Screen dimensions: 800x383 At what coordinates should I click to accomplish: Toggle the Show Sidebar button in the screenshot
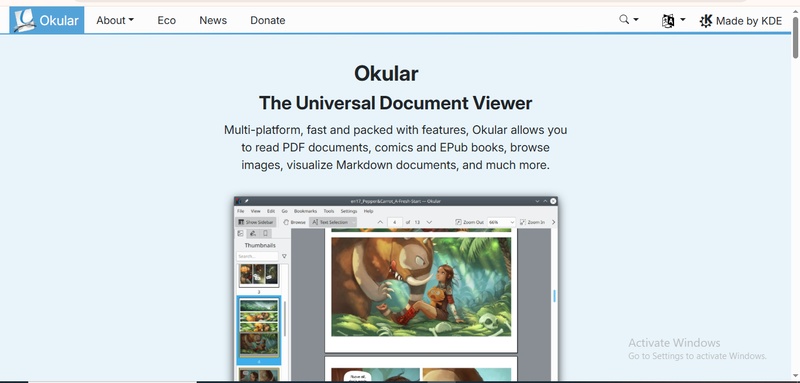click(x=256, y=222)
